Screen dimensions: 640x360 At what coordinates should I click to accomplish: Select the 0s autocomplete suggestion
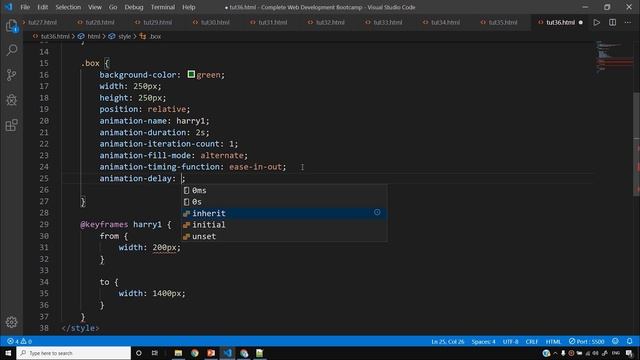tap(284, 202)
